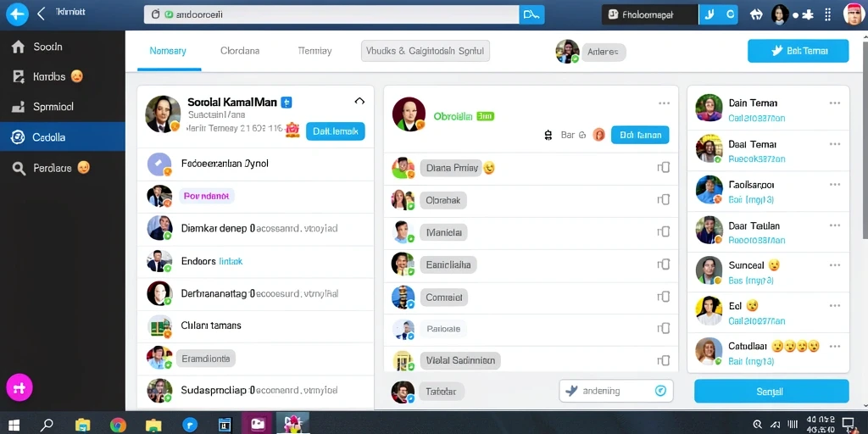The width and height of the screenshot is (868, 434).
Task: Click the pink plus floating button
Action: tap(19, 387)
